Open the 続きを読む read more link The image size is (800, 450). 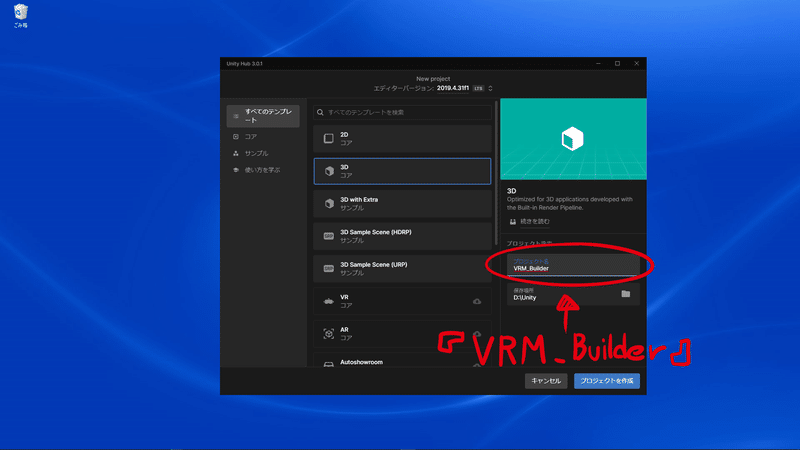click(535, 221)
